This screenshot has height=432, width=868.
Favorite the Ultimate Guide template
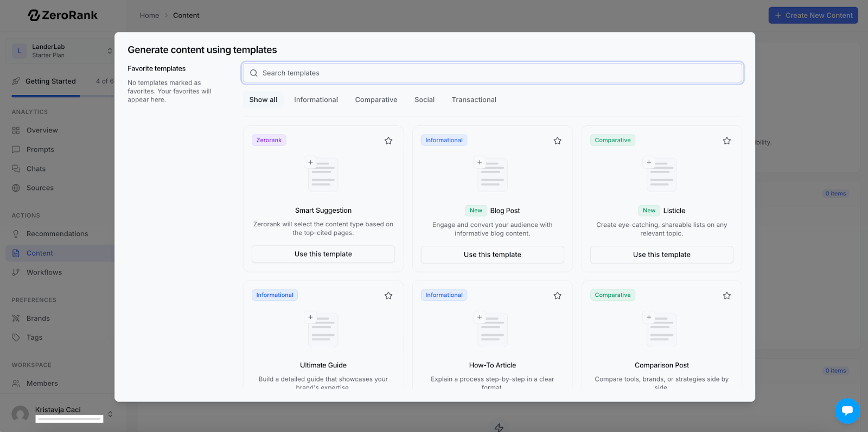(x=388, y=296)
